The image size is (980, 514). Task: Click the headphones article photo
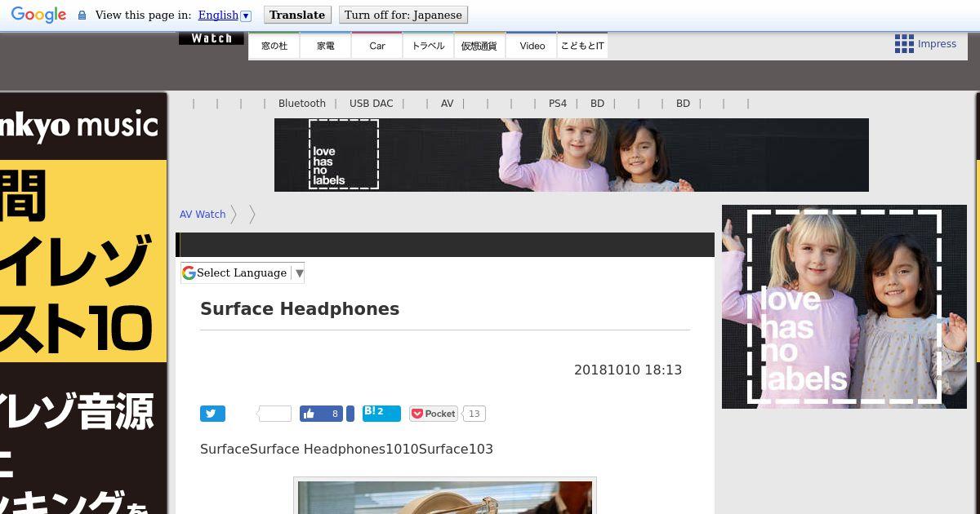point(445,497)
